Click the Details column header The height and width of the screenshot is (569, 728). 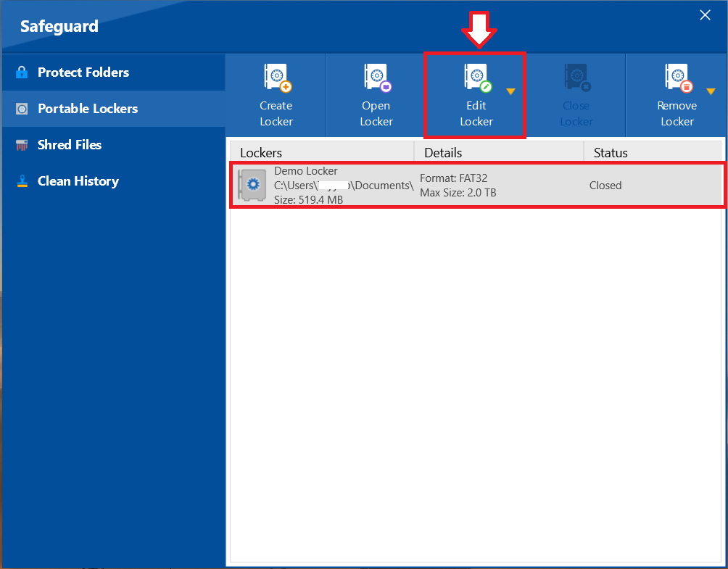pos(499,152)
